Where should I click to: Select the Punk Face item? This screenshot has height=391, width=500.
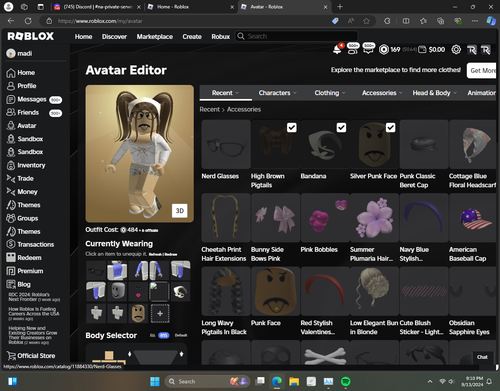click(x=275, y=291)
